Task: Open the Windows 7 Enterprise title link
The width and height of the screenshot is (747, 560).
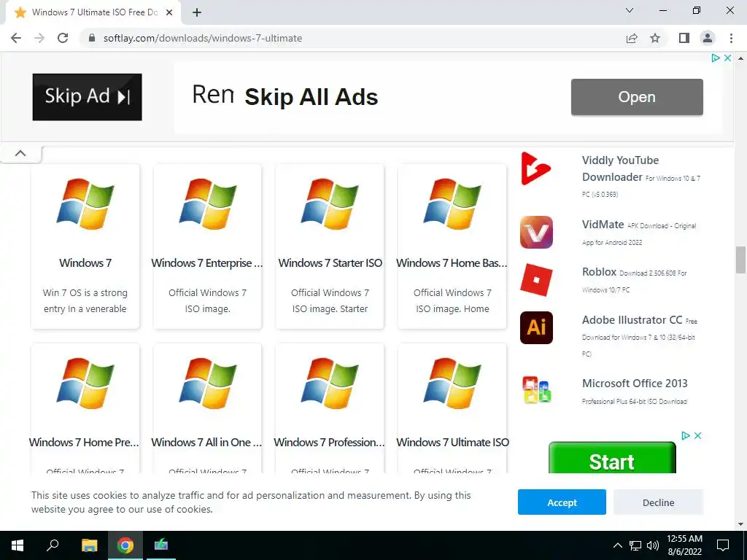Action: pyautogui.click(x=206, y=262)
